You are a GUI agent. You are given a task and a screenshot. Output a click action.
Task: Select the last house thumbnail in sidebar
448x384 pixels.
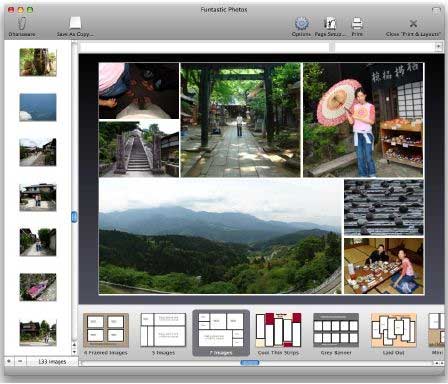point(38,332)
